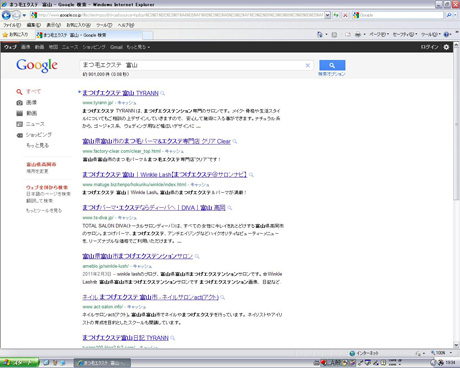Click the feeds icon in the command bar
The width and height of the screenshot is (460, 368).
click(x=334, y=34)
